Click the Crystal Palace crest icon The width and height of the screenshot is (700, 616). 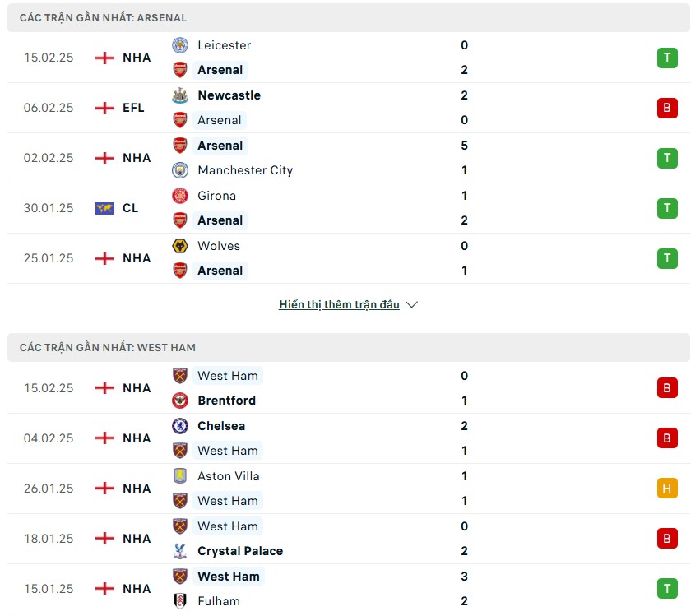click(x=179, y=551)
